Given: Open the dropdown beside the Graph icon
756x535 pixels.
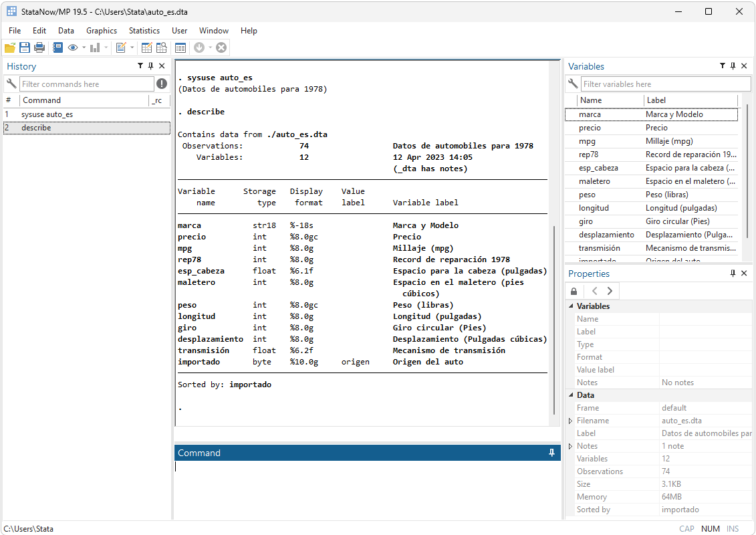Looking at the screenshot, I should tap(106, 47).
